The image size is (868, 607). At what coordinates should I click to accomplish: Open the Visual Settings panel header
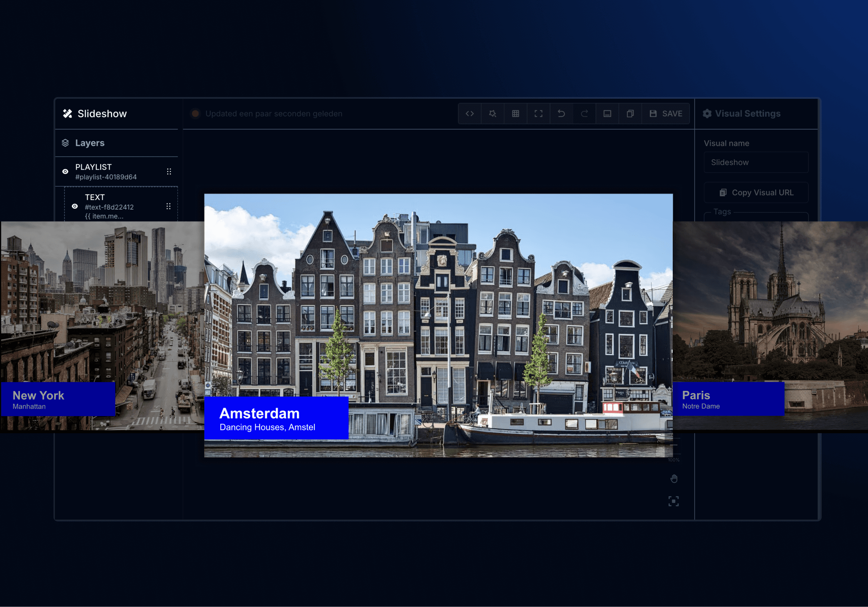point(747,114)
